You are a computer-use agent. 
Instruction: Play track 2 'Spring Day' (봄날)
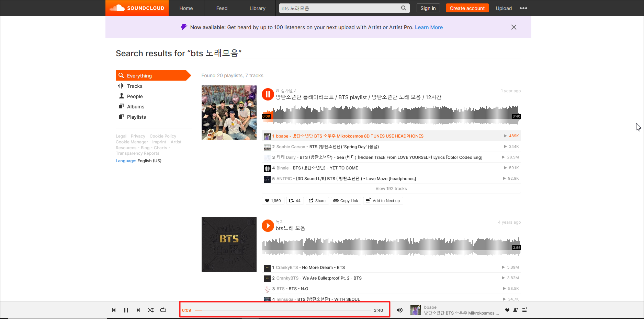click(391, 147)
